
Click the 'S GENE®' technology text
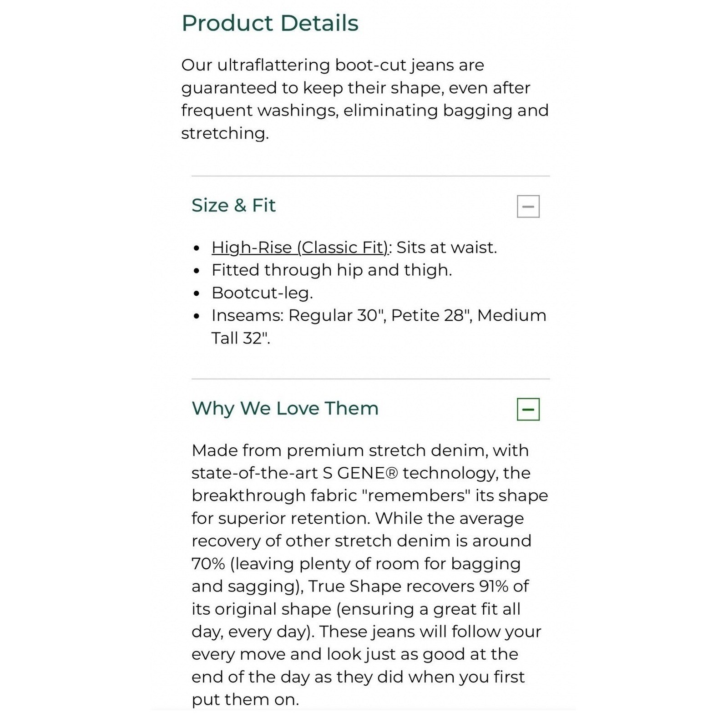pos(360,473)
